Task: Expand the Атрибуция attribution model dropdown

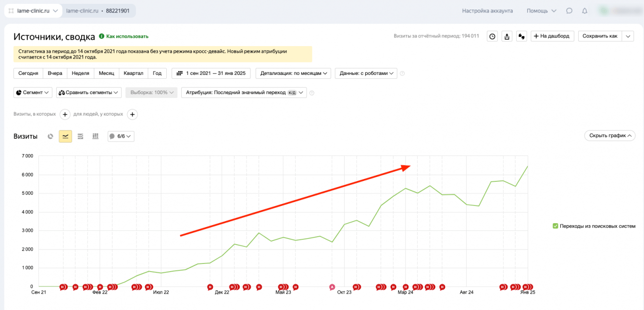Action: (244, 93)
